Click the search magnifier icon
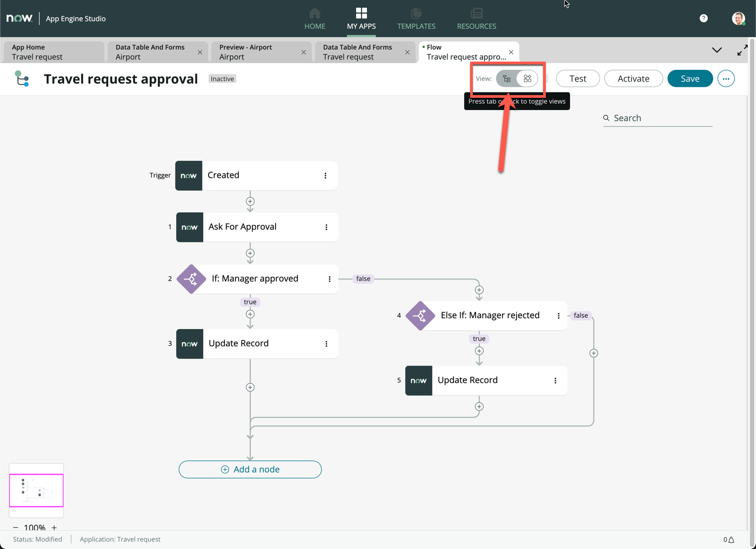 606,118
